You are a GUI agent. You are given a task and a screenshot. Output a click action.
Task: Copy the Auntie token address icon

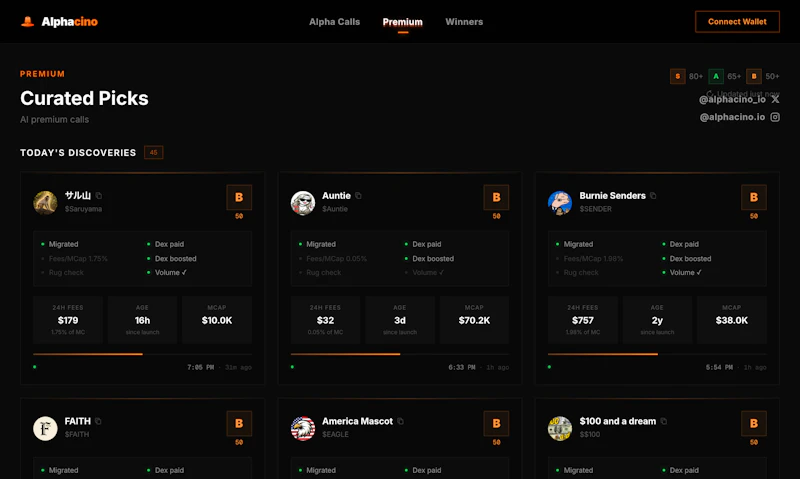coord(358,195)
